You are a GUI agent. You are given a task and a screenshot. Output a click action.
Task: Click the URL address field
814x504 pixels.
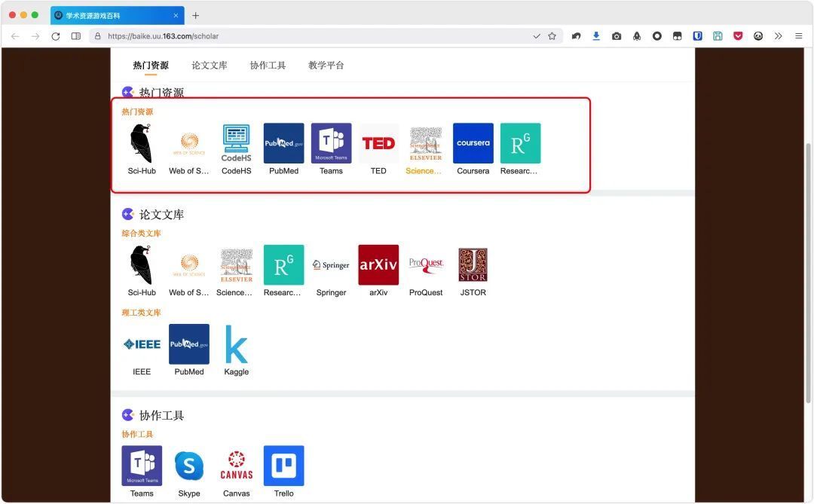[x=301, y=36]
